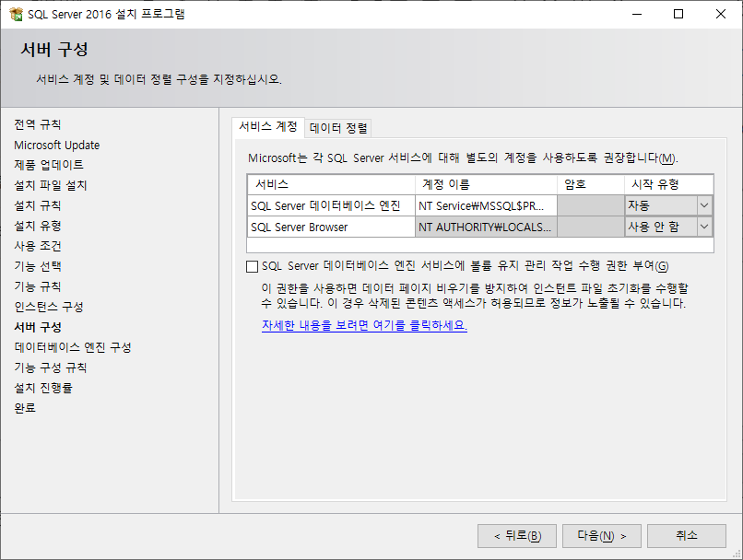Click 설치 유형 step in sidebar
The height and width of the screenshot is (560, 743).
(x=38, y=226)
